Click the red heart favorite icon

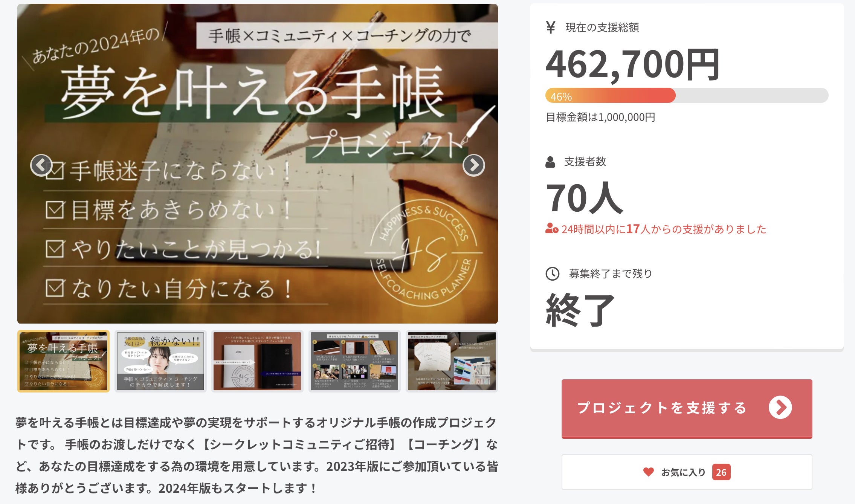pyautogui.click(x=649, y=472)
